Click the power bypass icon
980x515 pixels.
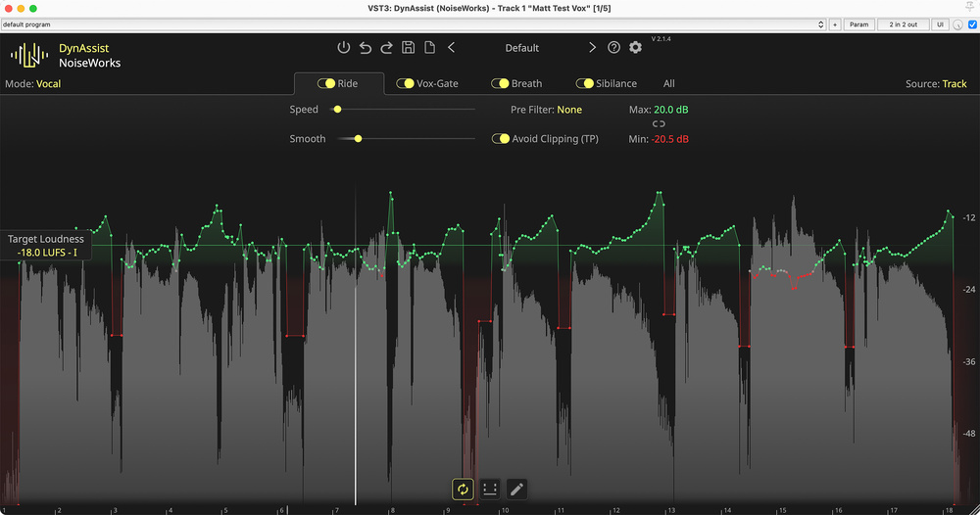point(344,48)
